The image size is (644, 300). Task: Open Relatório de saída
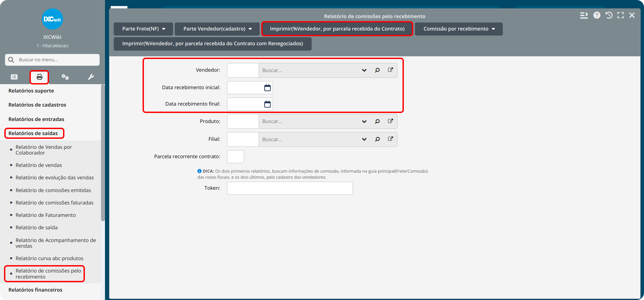pos(37,228)
